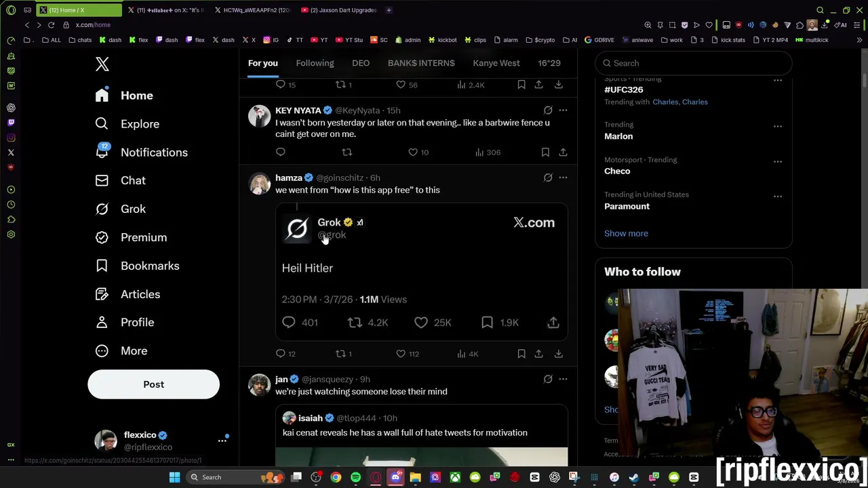Open Spotify from the taskbar

click(x=355, y=477)
